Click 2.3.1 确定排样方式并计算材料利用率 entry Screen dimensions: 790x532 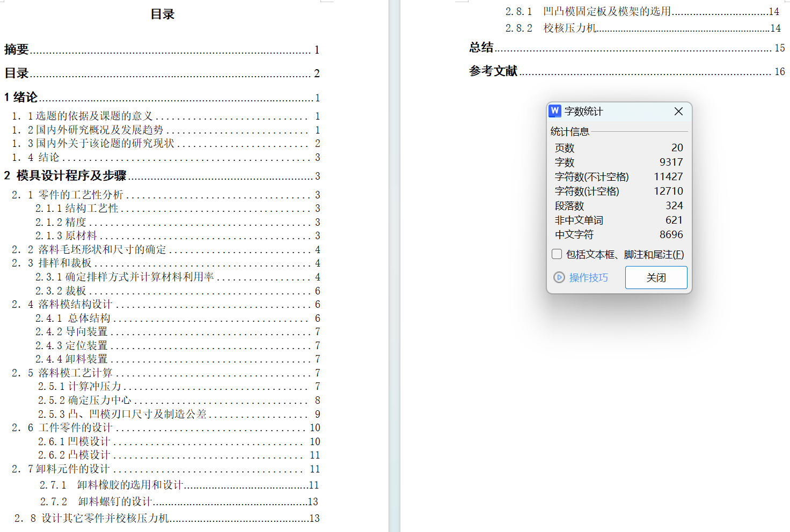point(178,277)
